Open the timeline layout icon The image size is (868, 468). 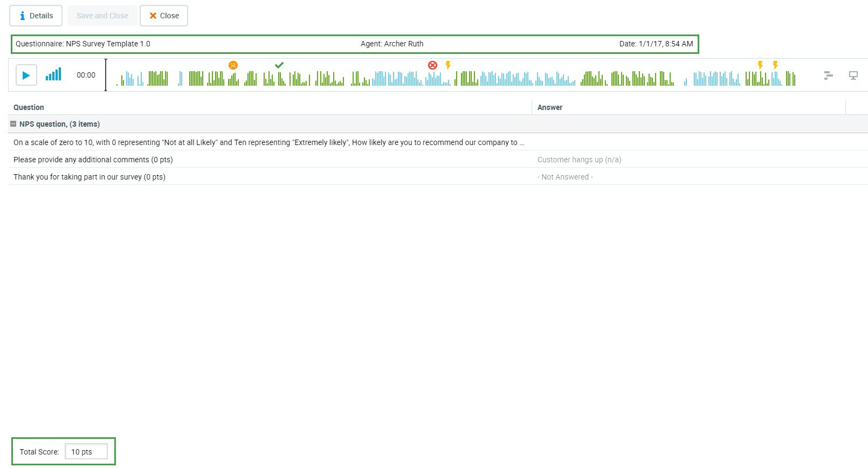click(x=828, y=75)
